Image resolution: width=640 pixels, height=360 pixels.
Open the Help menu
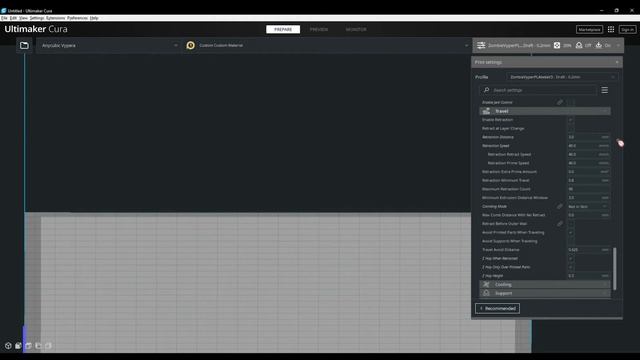click(x=94, y=18)
